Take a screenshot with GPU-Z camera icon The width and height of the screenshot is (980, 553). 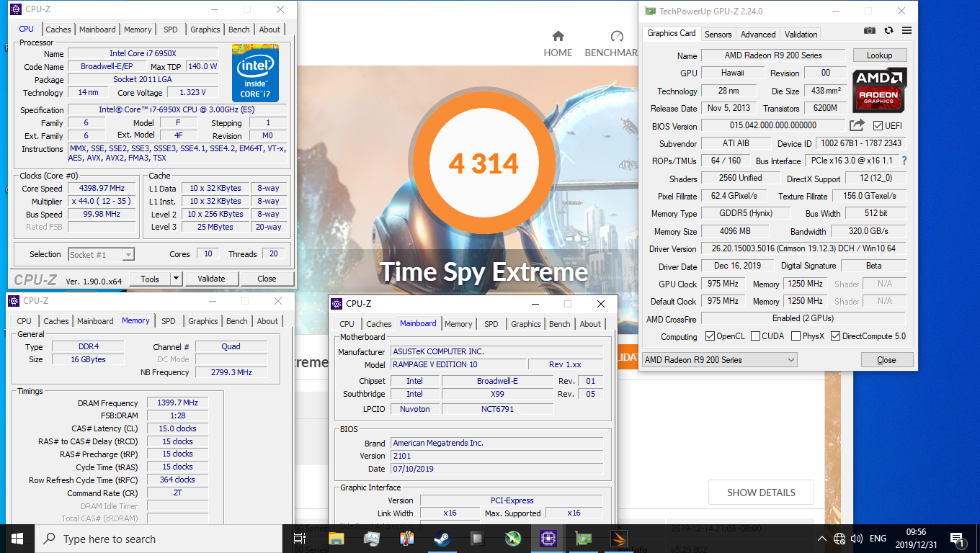pyautogui.click(x=870, y=30)
